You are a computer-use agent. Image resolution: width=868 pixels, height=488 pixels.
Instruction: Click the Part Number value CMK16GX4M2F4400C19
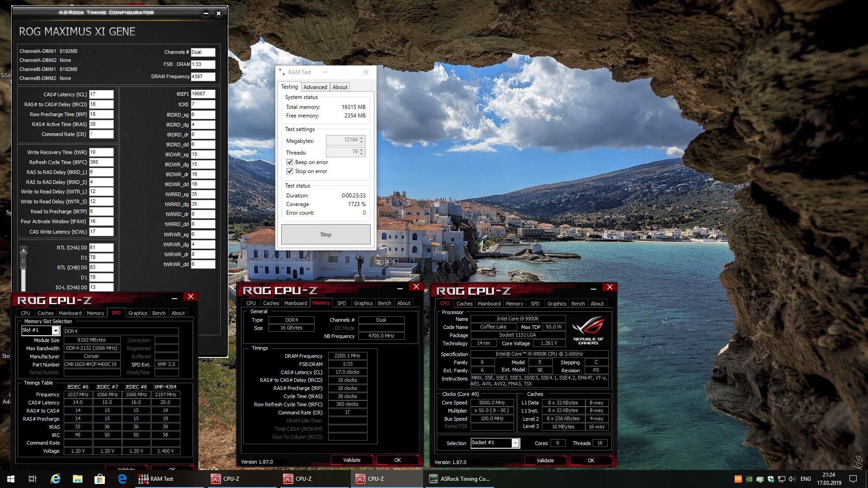point(92,364)
